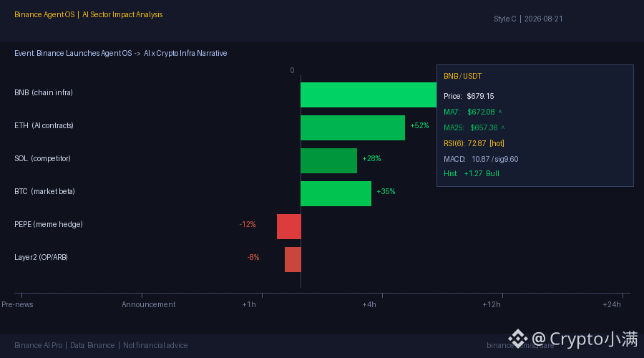Click the red PEPE bar

pos(289,226)
